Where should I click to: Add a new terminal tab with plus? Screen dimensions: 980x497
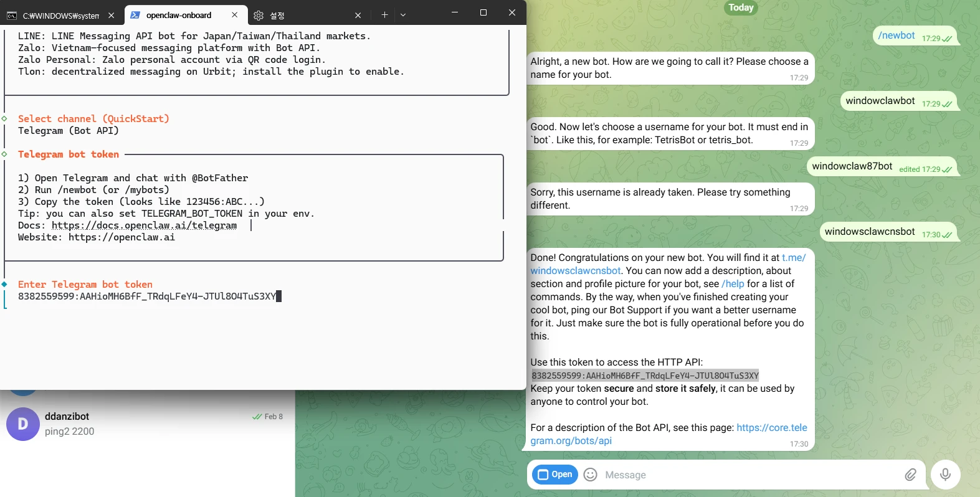tap(384, 15)
